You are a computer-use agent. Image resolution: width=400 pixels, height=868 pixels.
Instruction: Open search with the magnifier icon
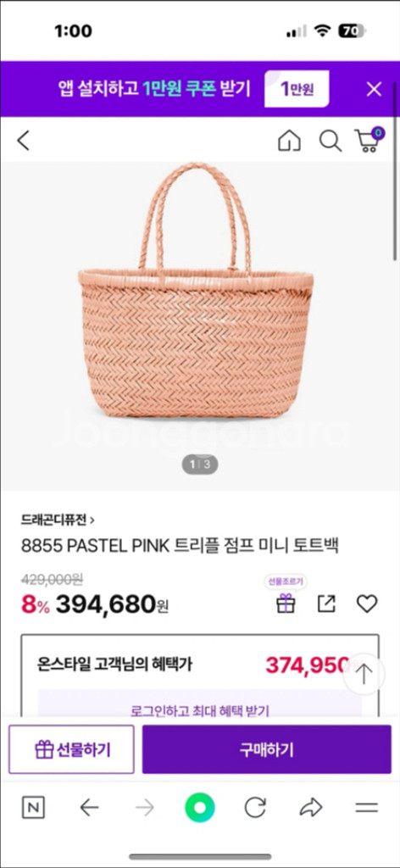[331, 141]
